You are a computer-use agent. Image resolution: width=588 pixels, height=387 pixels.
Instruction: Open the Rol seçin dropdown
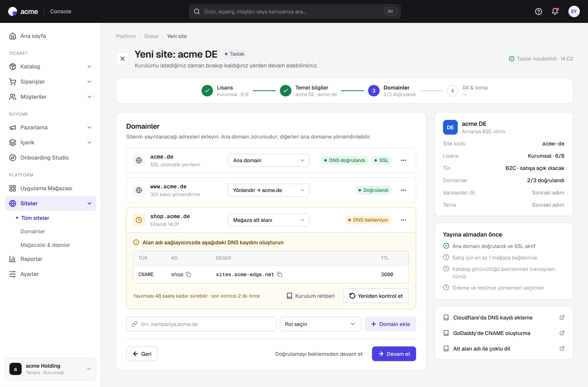tap(320, 324)
